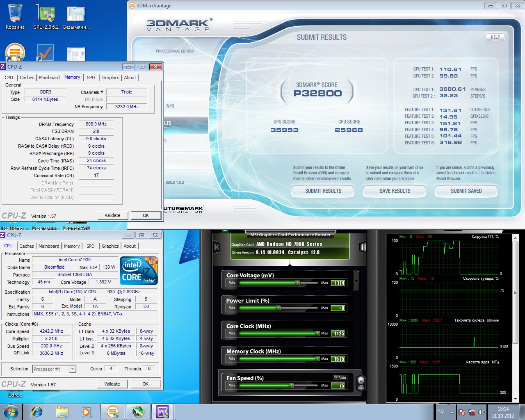Click the Fan Speed value box 75

[339, 385]
